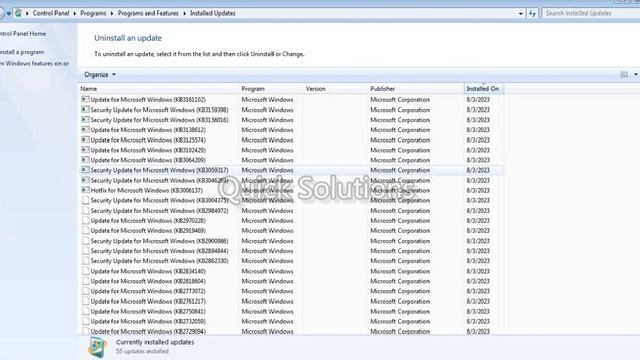Click the page icon beside update KB2919469

point(85,231)
